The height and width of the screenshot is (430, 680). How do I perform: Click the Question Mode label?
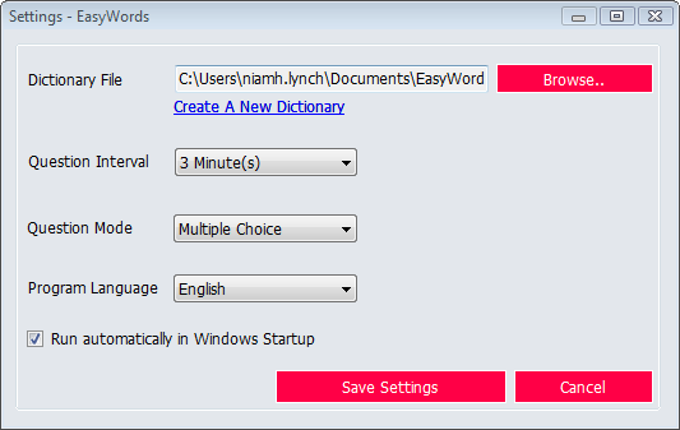click(80, 228)
